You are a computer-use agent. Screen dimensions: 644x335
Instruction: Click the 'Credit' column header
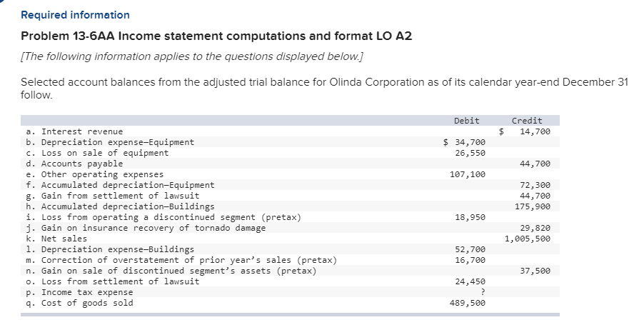[x=527, y=121]
